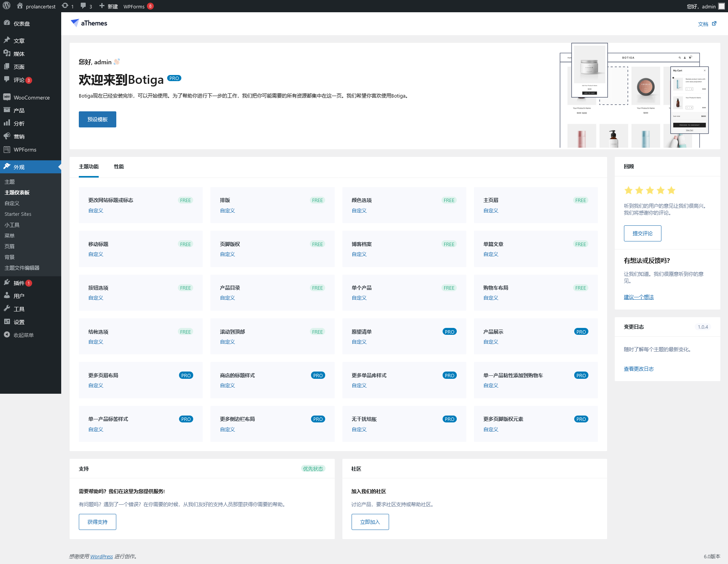The height and width of the screenshot is (564, 728).
Task: Open the 文档 link in header
Action: click(703, 24)
